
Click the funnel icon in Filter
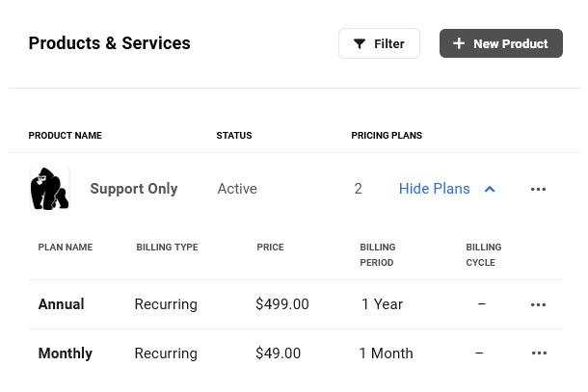point(360,44)
